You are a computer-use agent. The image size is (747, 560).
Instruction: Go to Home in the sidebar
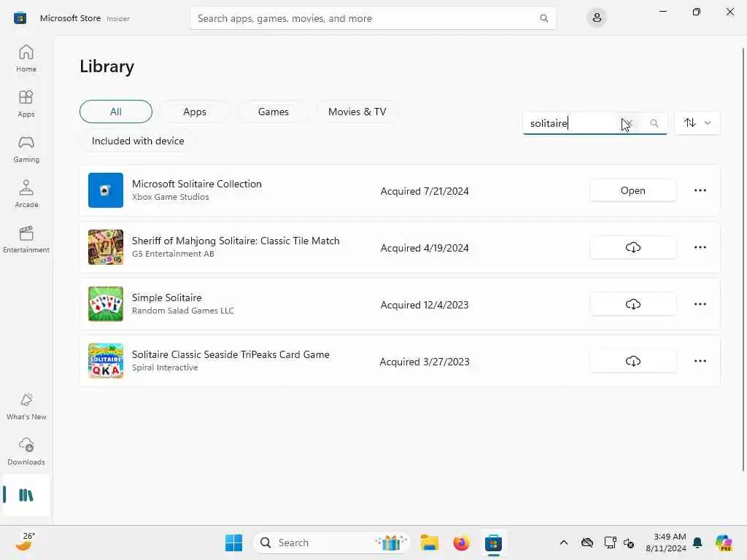point(26,58)
